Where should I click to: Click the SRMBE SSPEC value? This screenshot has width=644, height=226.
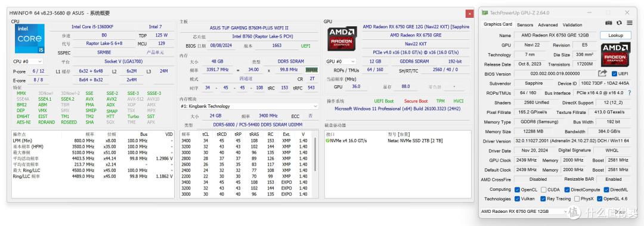tap(104, 52)
